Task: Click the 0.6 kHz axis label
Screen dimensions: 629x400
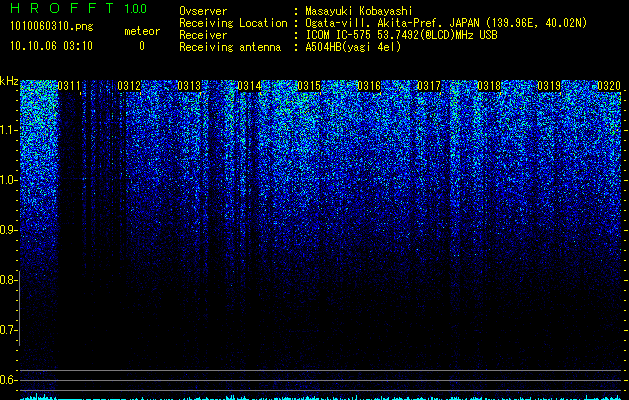Action: pos(8,380)
